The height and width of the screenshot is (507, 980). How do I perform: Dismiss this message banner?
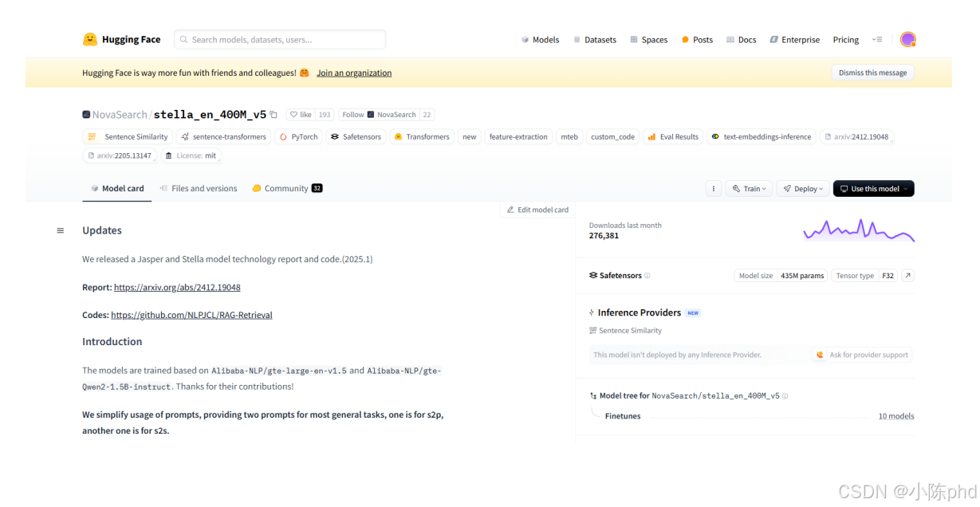pos(872,73)
